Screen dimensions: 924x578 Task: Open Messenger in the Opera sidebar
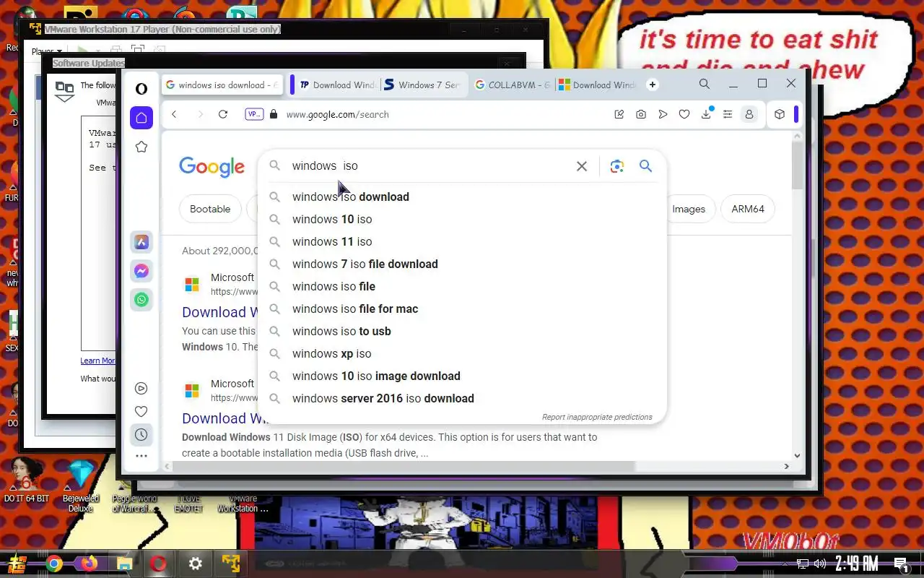(141, 271)
